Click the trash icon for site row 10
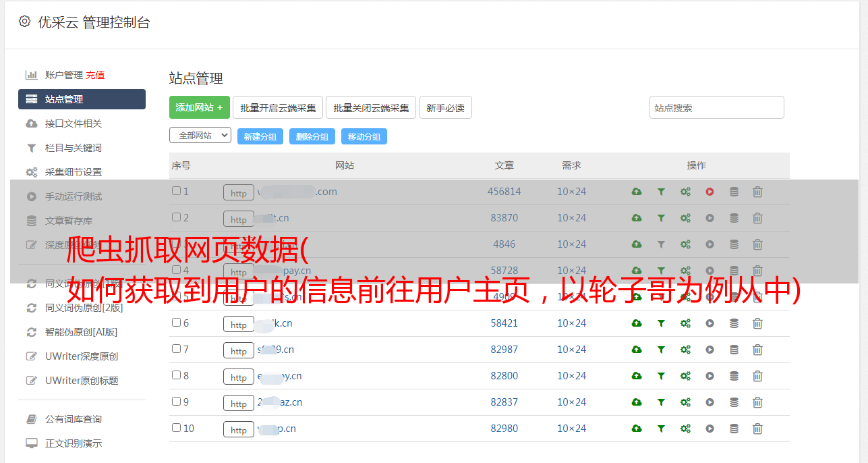 click(757, 429)
